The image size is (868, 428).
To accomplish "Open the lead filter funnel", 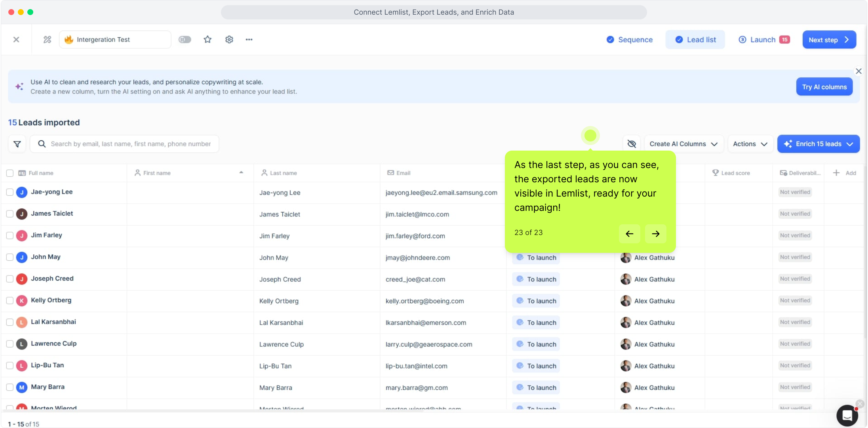I will pos(17,144).
